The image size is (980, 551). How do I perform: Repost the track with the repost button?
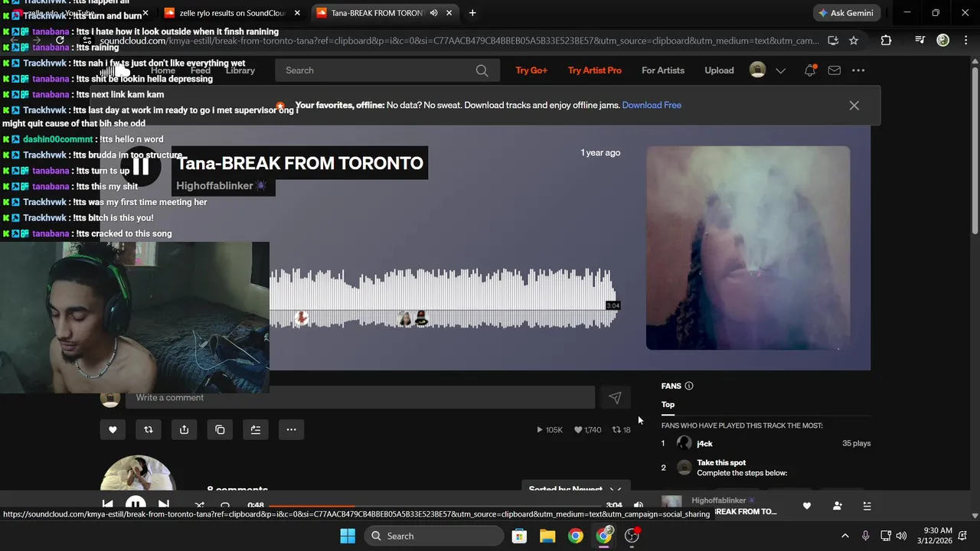(x=149, y=430)
